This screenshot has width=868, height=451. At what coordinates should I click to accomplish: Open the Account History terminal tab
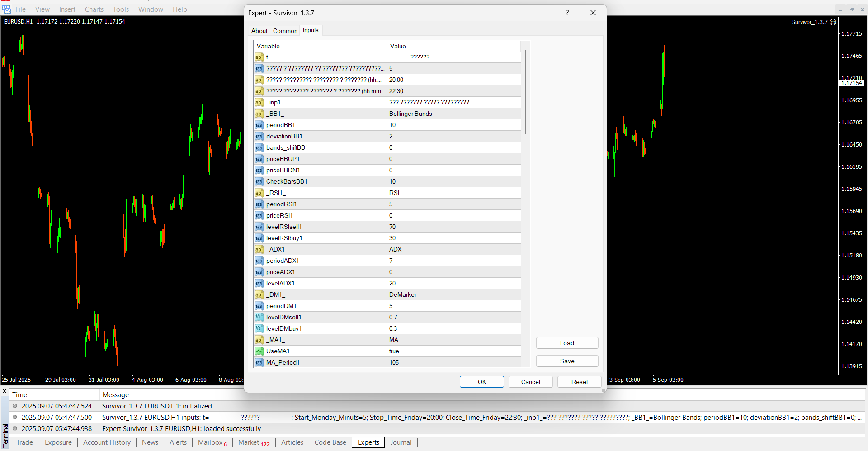click(107, 442)
